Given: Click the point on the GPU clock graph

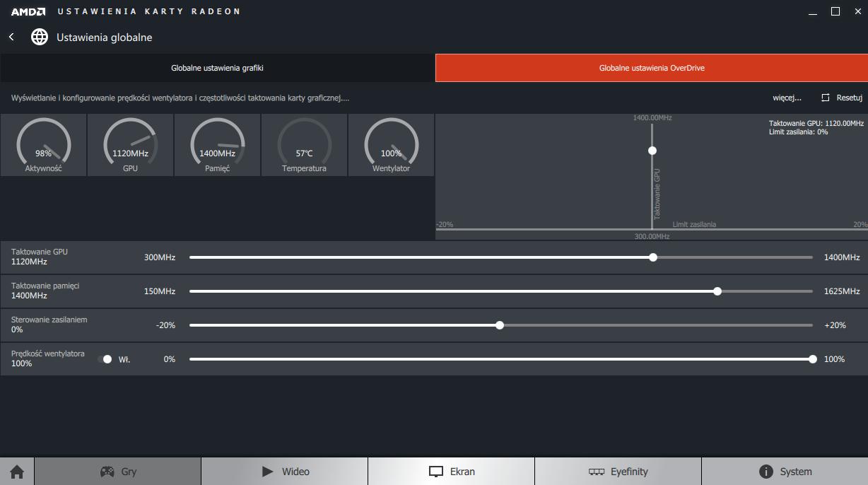Looking at the screenshot, I should tap(652, 151).
